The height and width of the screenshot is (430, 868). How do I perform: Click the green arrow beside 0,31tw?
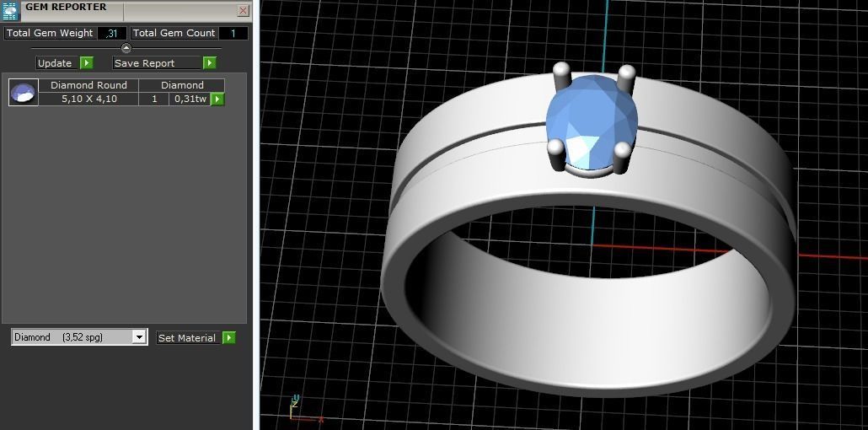217,99
